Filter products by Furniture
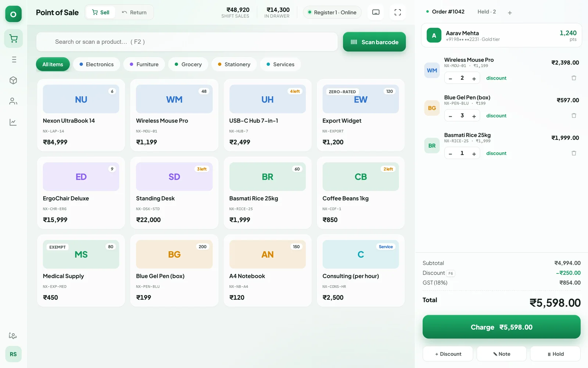This screenshot has width=588, height=368. [x=144, y=64]
